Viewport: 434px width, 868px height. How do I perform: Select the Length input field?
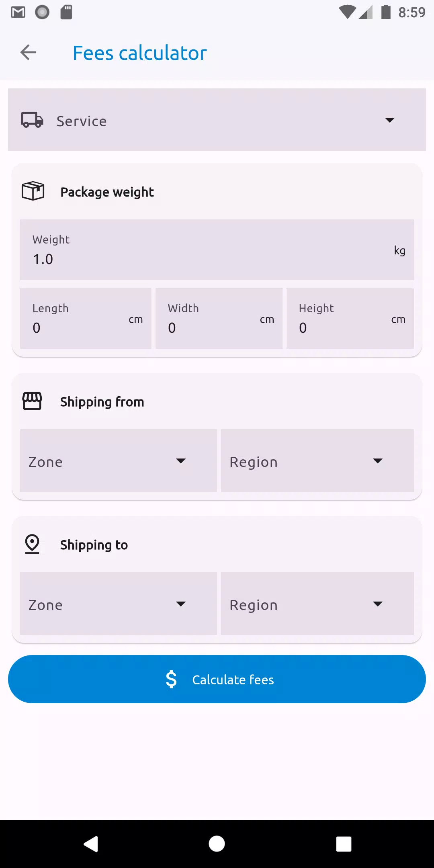86,318
